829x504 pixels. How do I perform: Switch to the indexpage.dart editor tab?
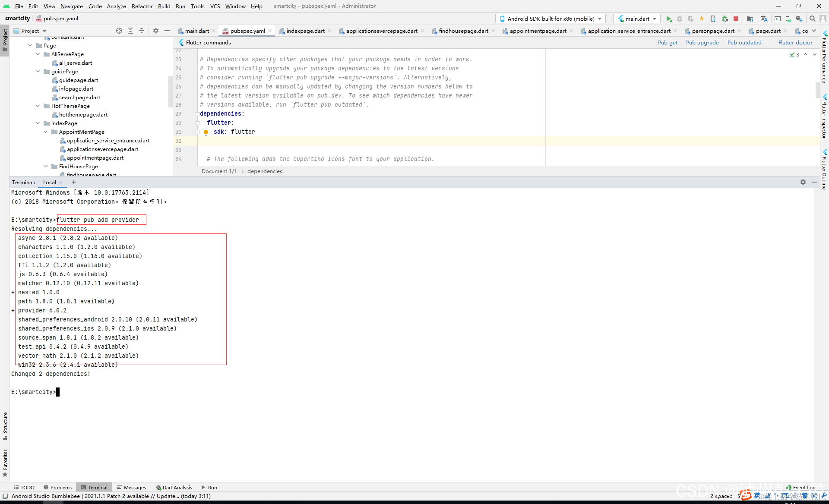(305, 31)
